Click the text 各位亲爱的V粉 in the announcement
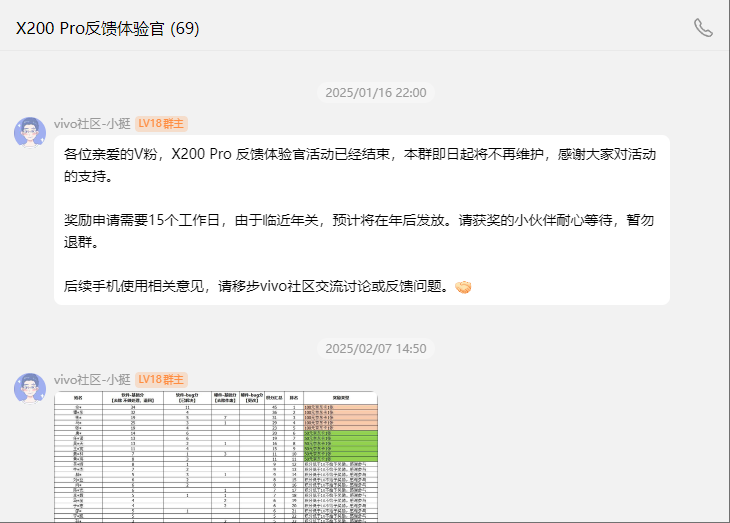This screenshot has height=523, width=730. pyautogui.click(x=110, y=154)
